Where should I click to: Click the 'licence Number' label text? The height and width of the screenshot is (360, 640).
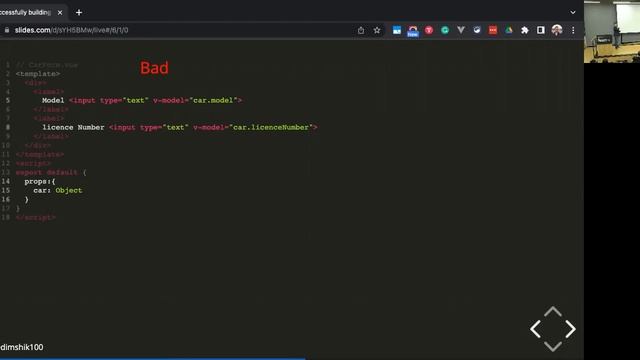pyautogui.click(x=73, y=127)
